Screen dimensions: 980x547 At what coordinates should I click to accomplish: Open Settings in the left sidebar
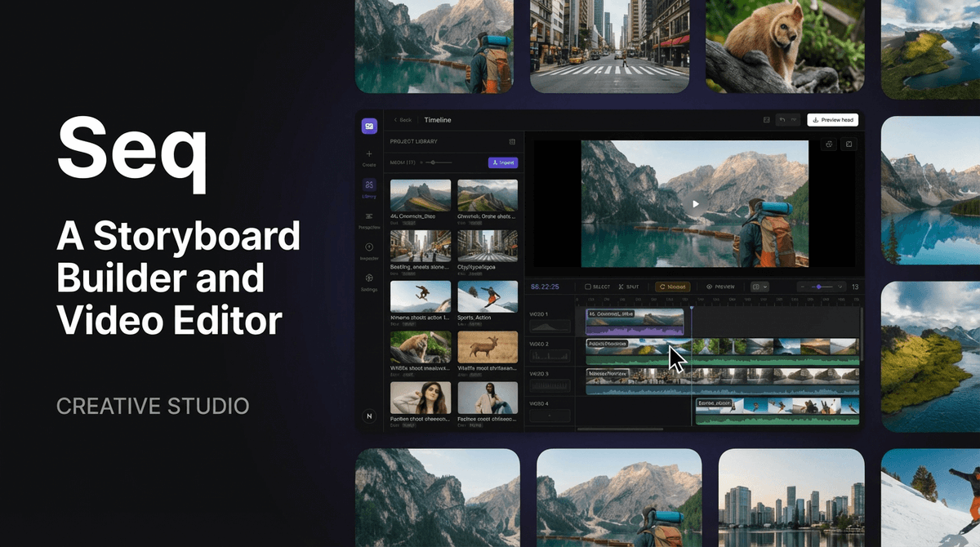pyautogui.click(x=369, y=282)
